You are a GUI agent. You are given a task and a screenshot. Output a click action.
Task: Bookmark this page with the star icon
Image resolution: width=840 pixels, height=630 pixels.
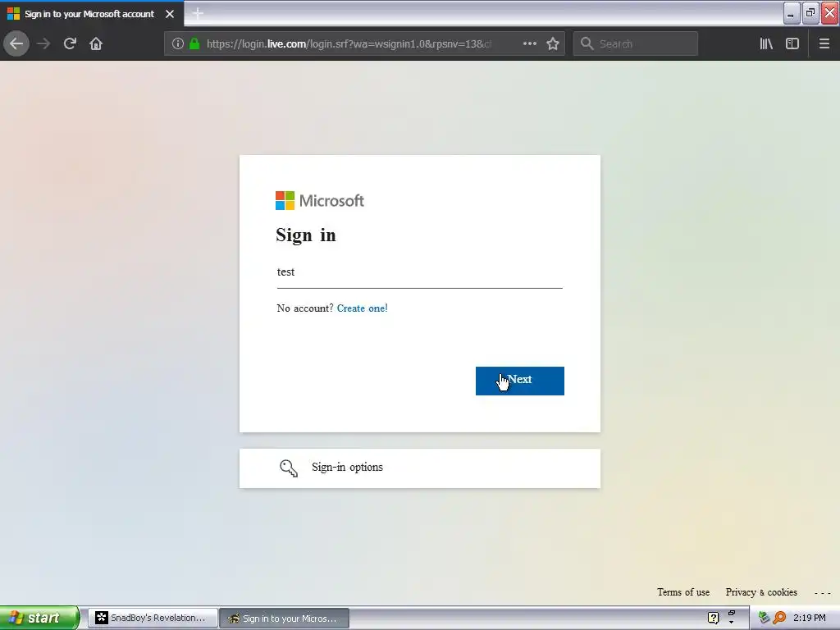pyautogui.click(x=553, y=43)
